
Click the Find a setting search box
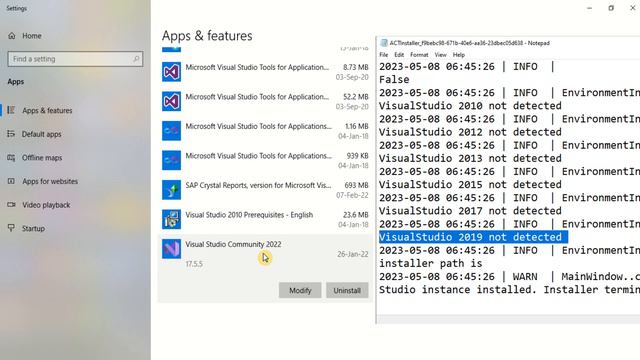coord(75,59)
